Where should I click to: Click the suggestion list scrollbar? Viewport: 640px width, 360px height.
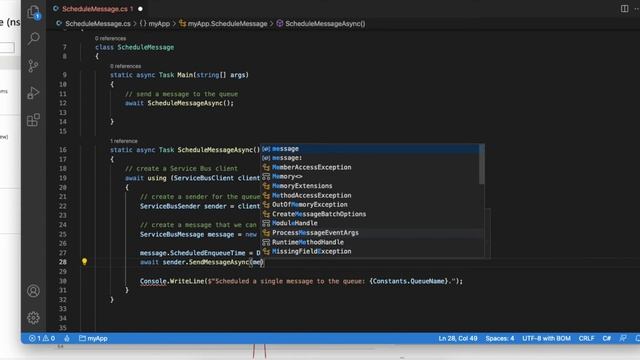[482, 164]
